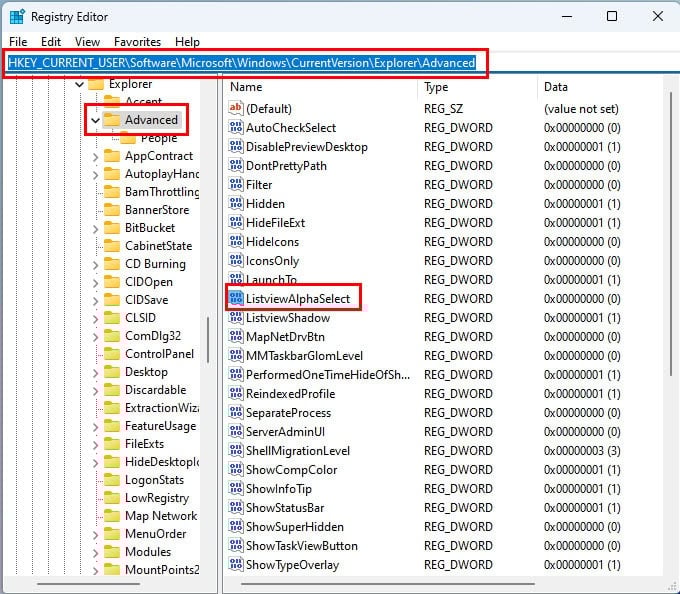
Task: Click the ShowSuperHidden DWORD icon
Action: [236, 526]
